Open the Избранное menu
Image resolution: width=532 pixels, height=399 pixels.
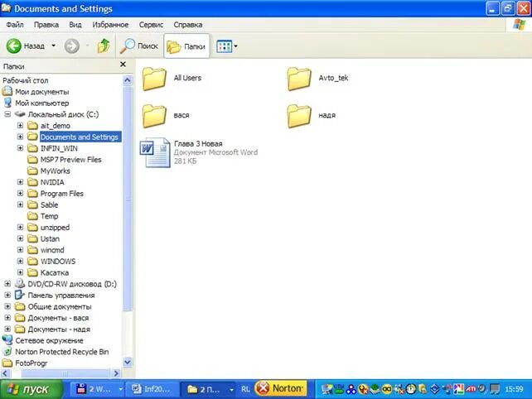click(110, 25)
